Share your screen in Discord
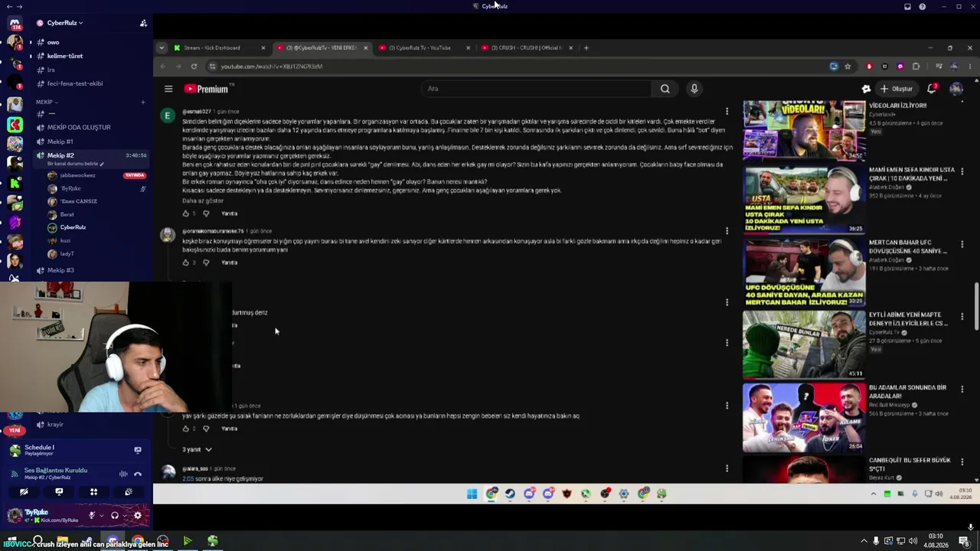This screenshot has width=980, height=551. [59, 492]
